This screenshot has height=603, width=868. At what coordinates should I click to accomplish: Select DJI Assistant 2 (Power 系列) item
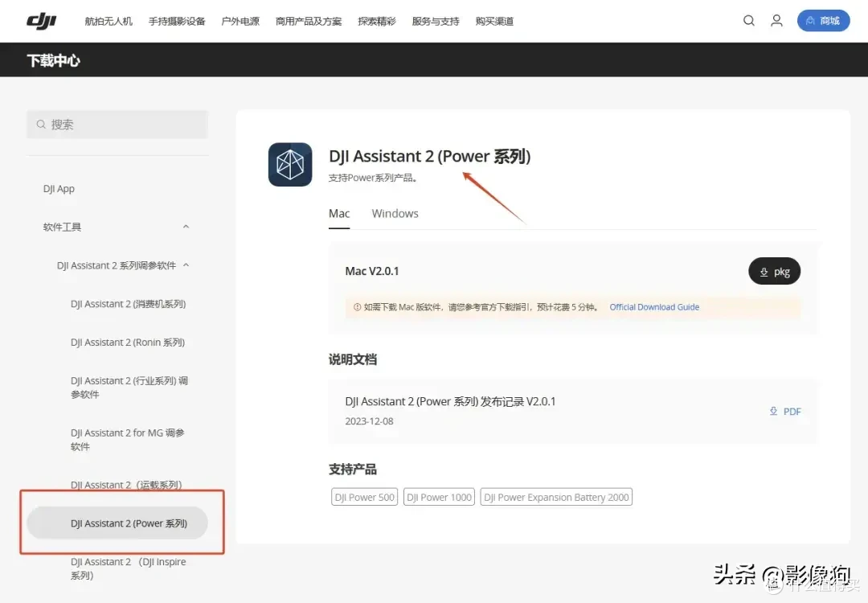pos(117,523)
